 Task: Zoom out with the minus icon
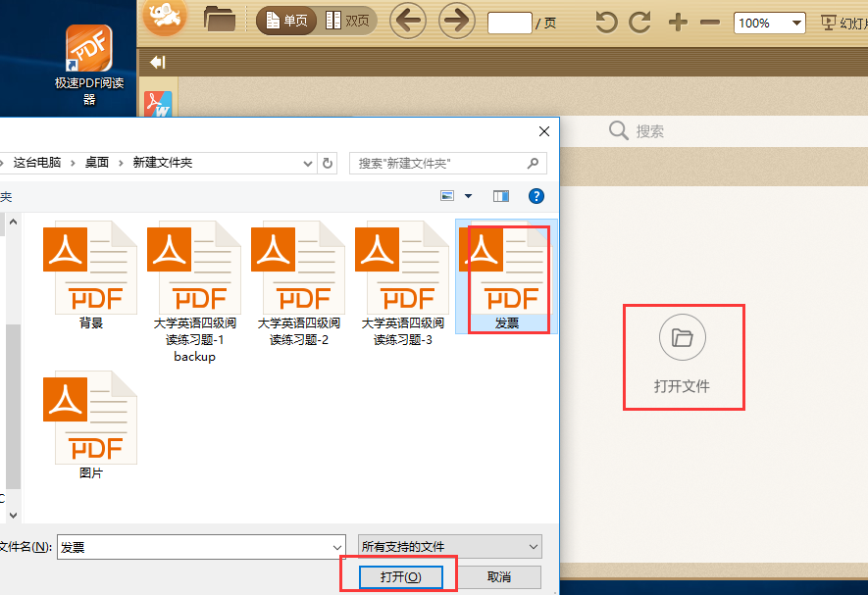(x=710, y=23)
